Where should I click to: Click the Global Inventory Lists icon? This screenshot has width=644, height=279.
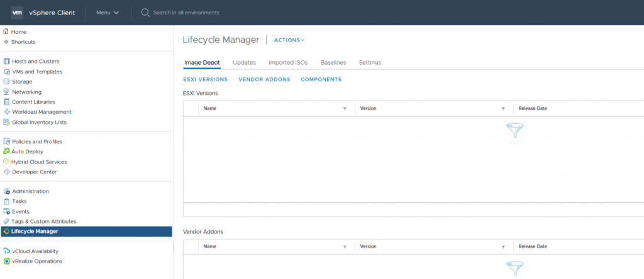click(6, 122)
